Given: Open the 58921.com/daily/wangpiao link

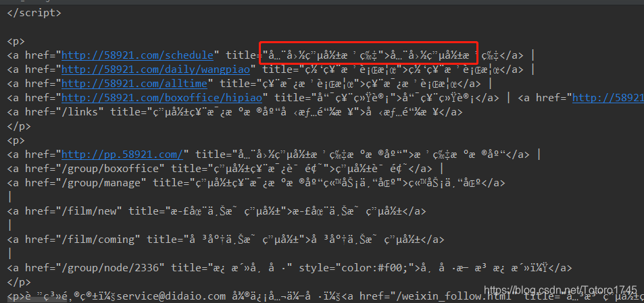Looking at the screenshot, I should [155, 70].
